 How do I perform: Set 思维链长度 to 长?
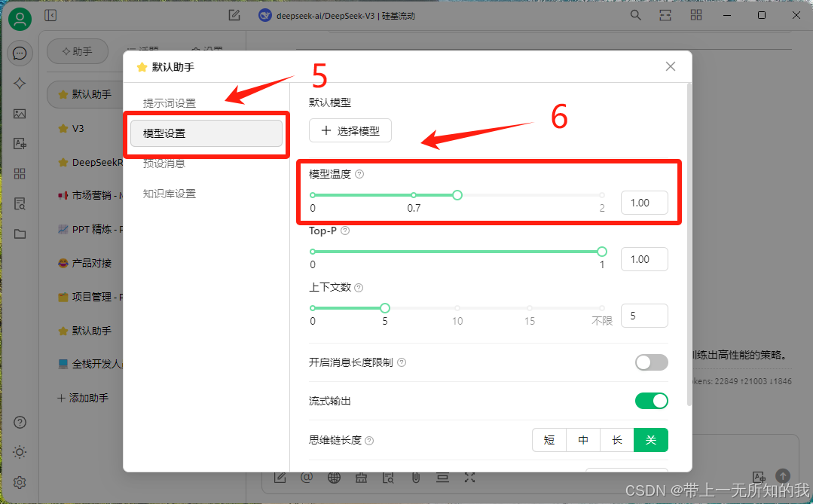point(617,440)
